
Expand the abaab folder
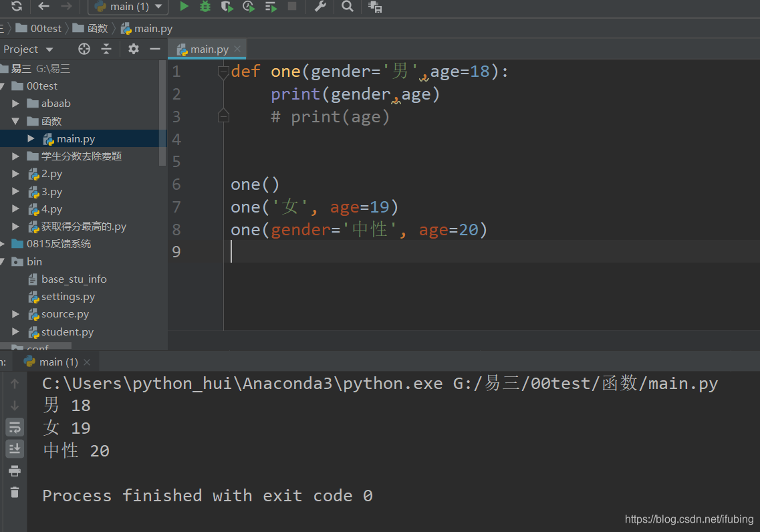point(15,103)
